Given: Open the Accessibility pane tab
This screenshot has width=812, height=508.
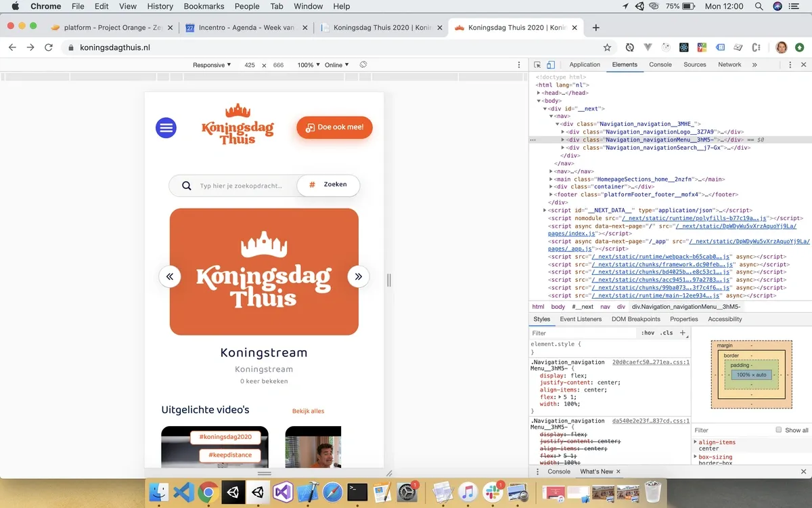Looking at the screenshot, I should (x=725, y=319).
